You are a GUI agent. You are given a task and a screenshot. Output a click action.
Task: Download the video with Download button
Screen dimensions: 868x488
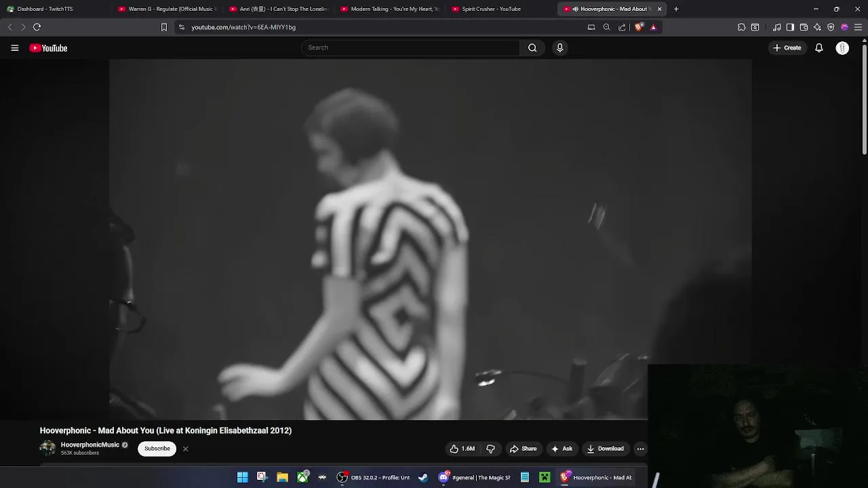click(x=605, y=449)
